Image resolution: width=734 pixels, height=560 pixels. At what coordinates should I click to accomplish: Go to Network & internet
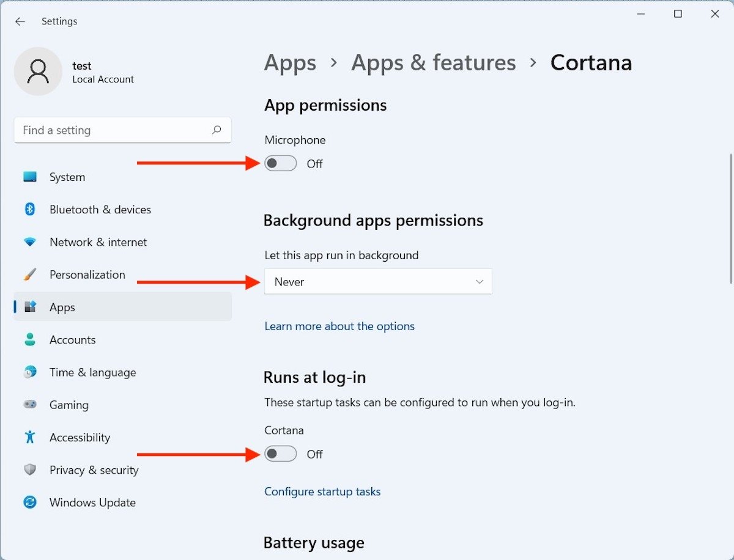tap(122, 242)
